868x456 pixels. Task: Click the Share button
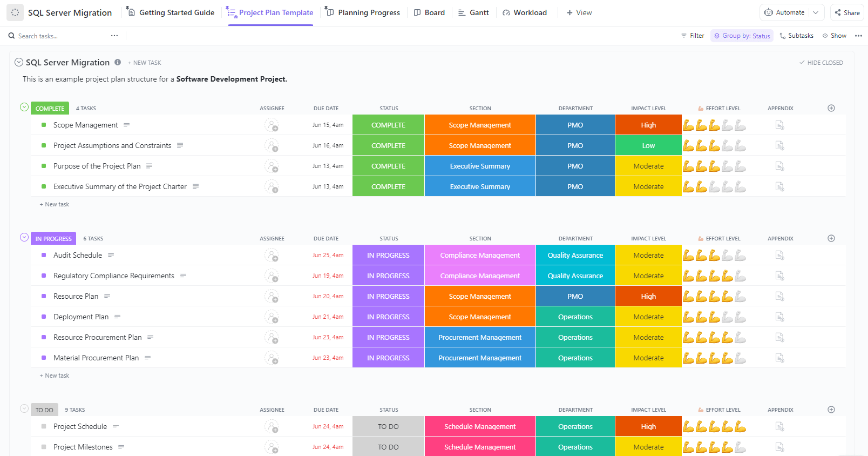coord(847,12)
